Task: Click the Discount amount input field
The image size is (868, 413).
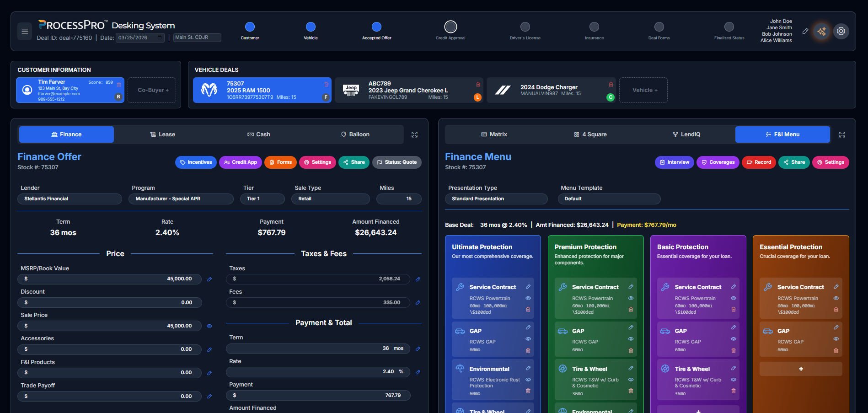Action: pos(110,303)
